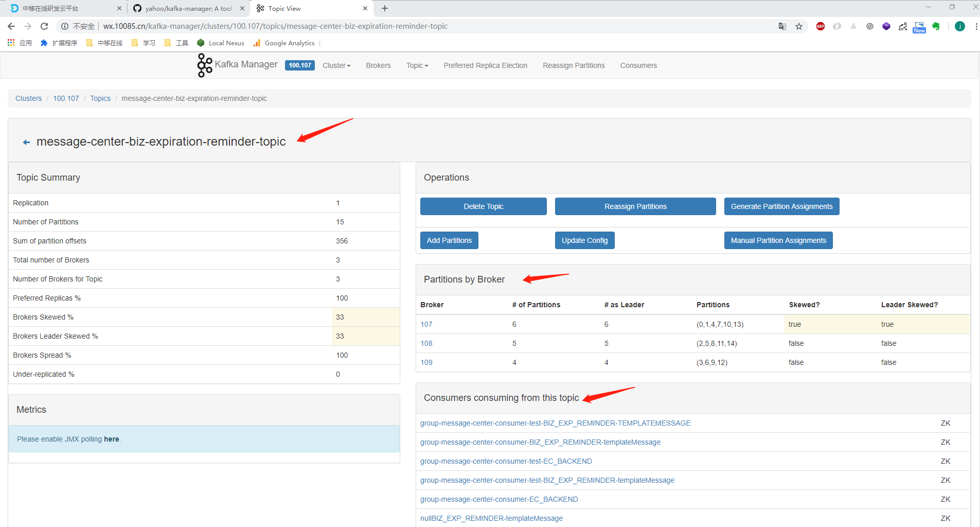Close the Topic View tab

pyautogui.click(x=365, y=8)
